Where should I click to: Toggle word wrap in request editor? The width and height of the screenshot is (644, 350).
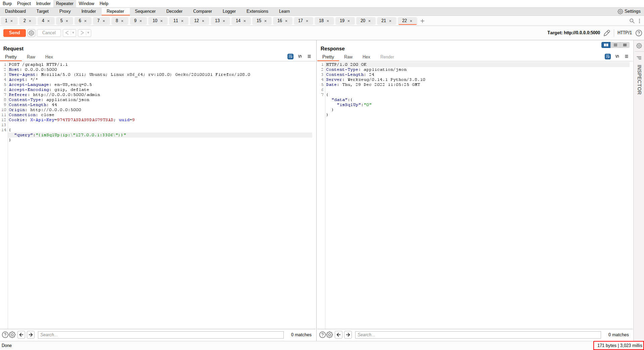pos(290,57)
